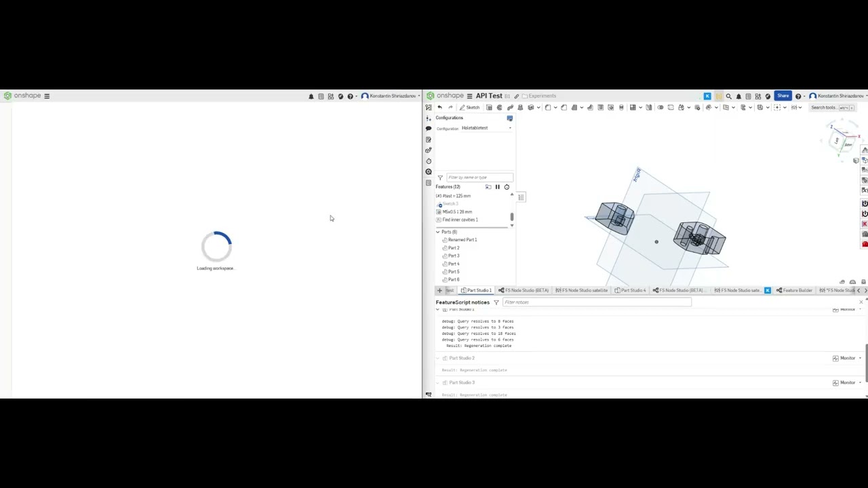
Task: Click the add new tab plus button
Action: (439, 290)
